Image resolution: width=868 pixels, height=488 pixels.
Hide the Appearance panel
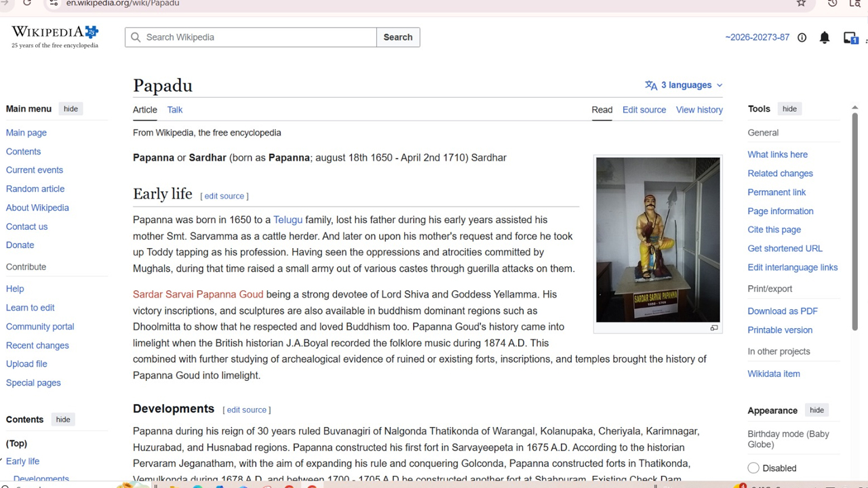[x=816, y=410]
